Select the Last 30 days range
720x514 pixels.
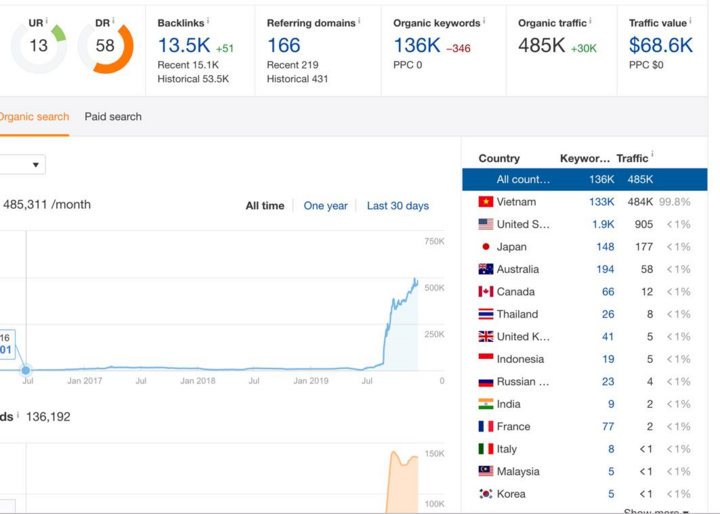(x=398, y=206)
